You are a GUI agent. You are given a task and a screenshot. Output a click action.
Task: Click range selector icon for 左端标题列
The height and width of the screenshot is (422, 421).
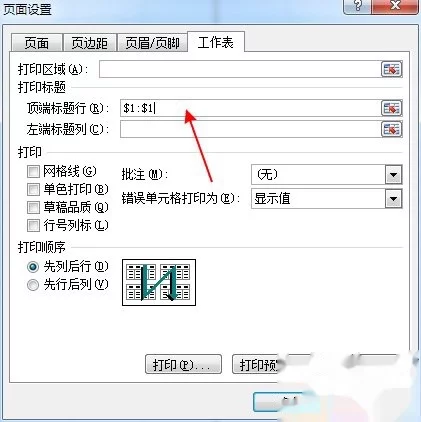coord(391,129)
